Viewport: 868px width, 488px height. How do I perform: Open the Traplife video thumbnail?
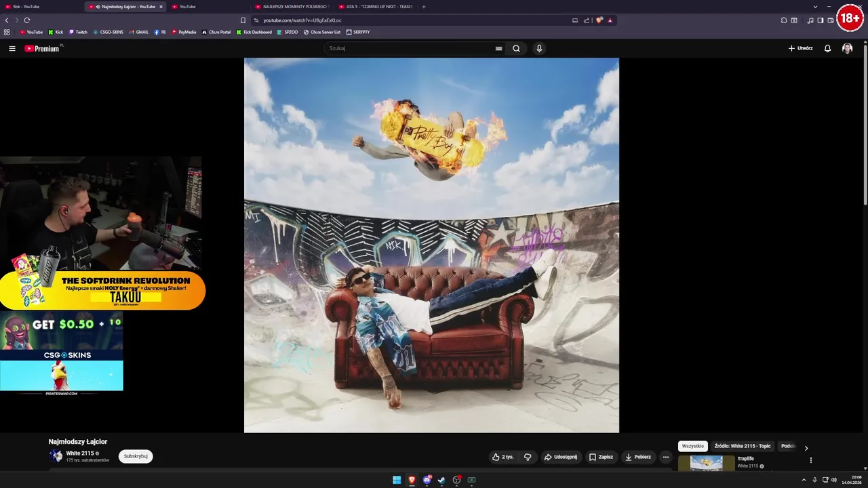coord(706,463)
